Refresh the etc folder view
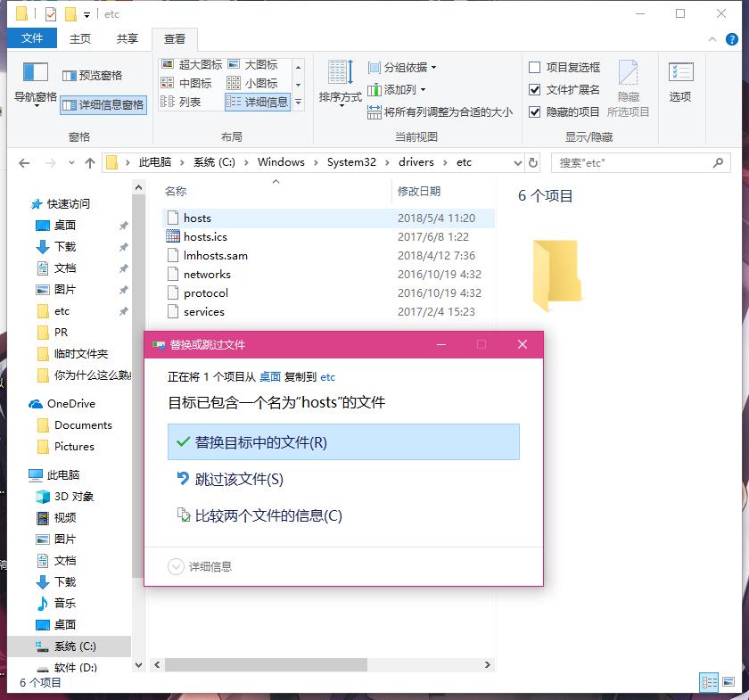 533,163
